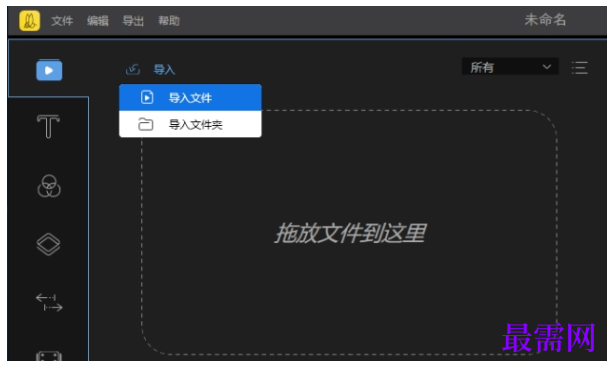The image size is (614, 369).
Task: Choose 导入文件 from the import menu
Action: tap(190, 98)
